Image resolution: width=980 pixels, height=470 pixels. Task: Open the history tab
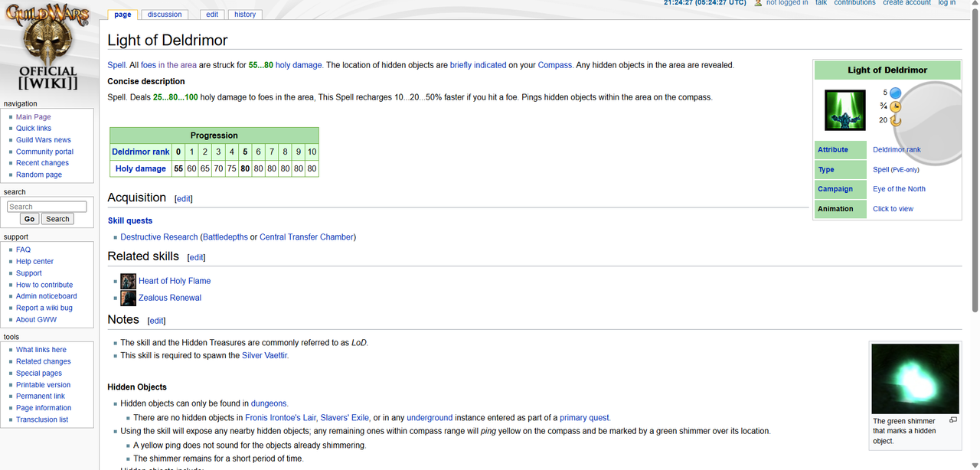pos(245,15)
